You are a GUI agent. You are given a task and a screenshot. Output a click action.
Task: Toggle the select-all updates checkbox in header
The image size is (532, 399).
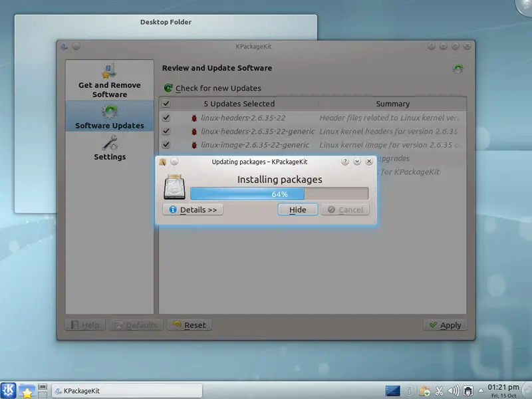point(166,104)
